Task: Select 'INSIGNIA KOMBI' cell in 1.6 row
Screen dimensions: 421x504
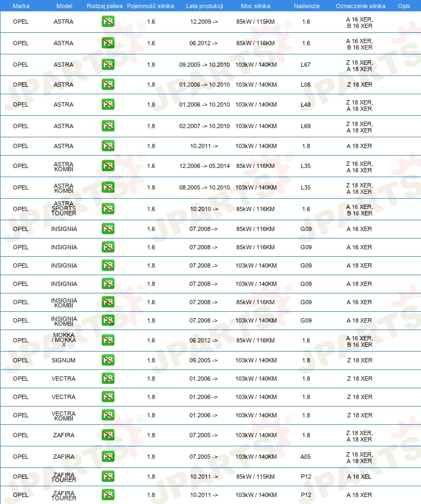Action: point(64,303)
